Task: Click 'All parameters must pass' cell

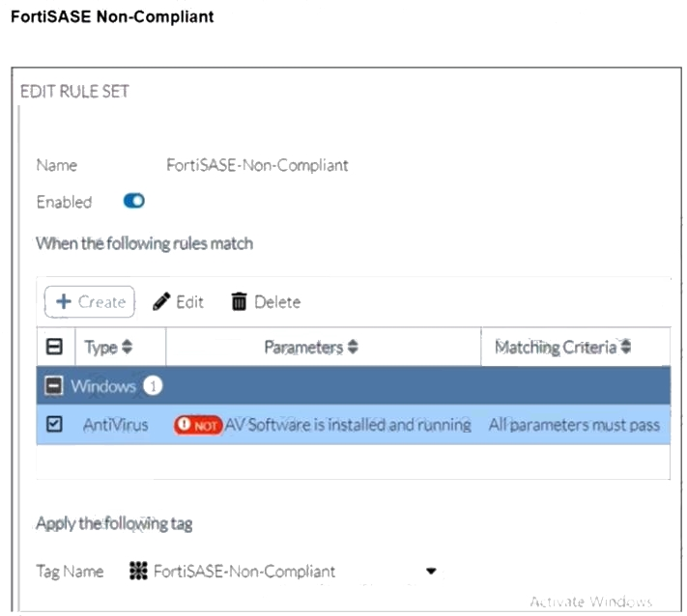Action: click(x=574, y=425)
